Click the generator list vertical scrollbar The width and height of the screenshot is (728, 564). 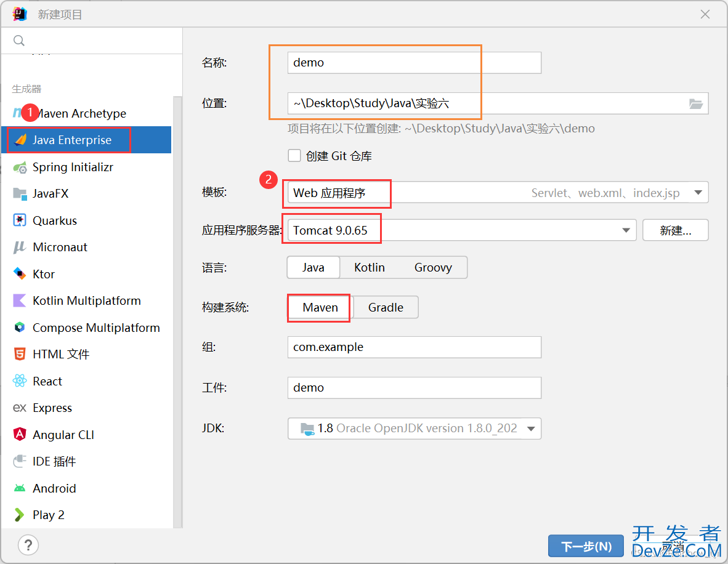[177, 312]
